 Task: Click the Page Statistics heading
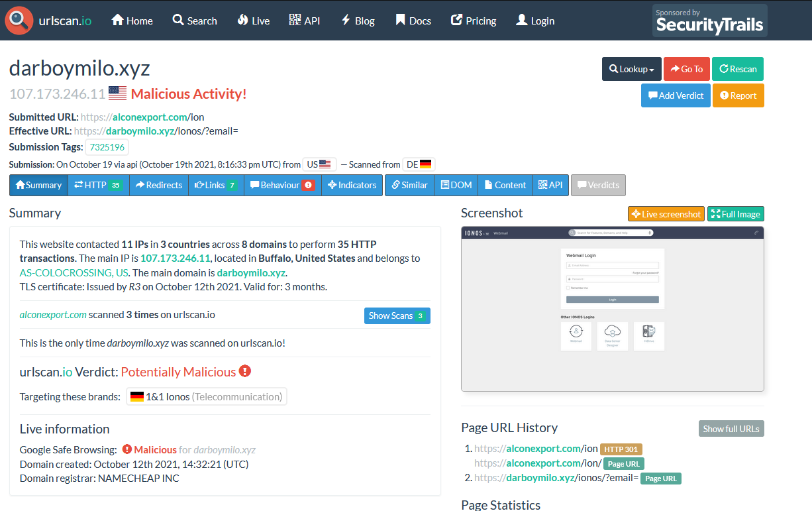pyautogui.click(x=501, y=505)
